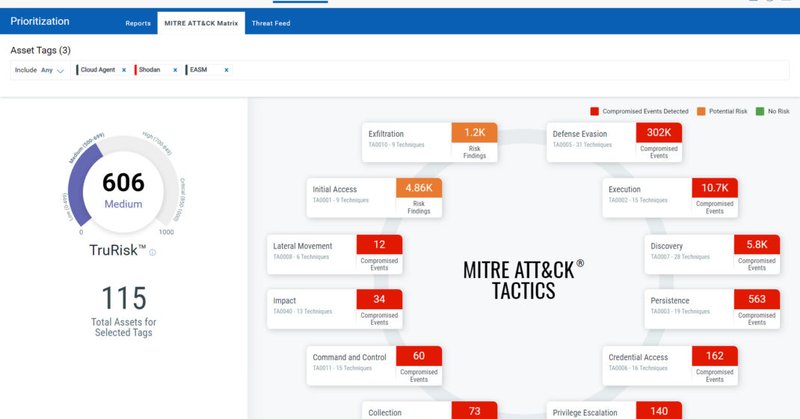The image size is (800, 419).
Task: Click the 73 badge on Collection
Action: point(474,411)
